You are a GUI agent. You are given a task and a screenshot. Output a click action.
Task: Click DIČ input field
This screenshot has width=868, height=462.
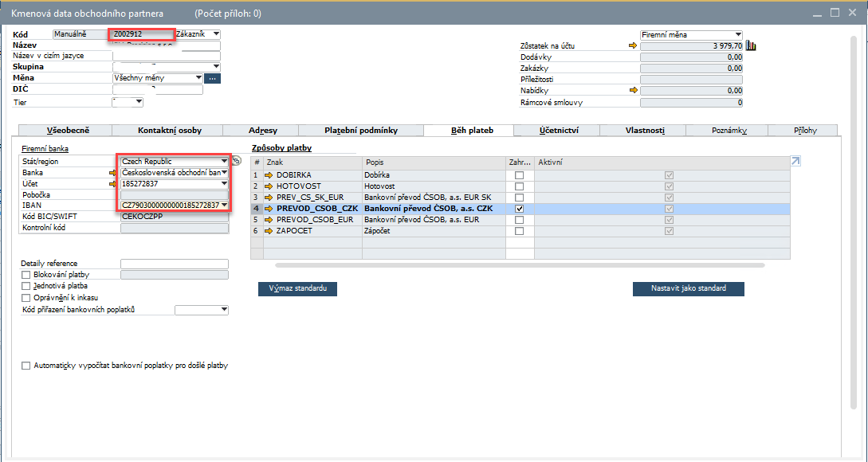[x=158, y=89]
